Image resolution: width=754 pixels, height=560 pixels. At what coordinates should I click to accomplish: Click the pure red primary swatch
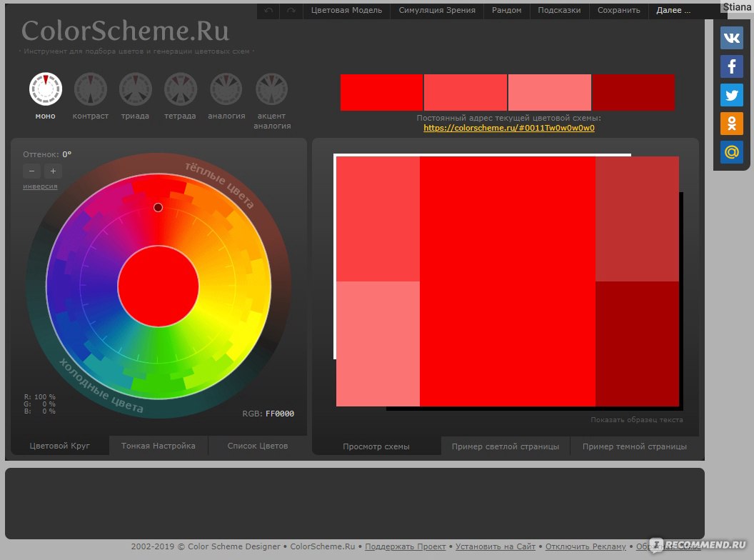(381, 92)
